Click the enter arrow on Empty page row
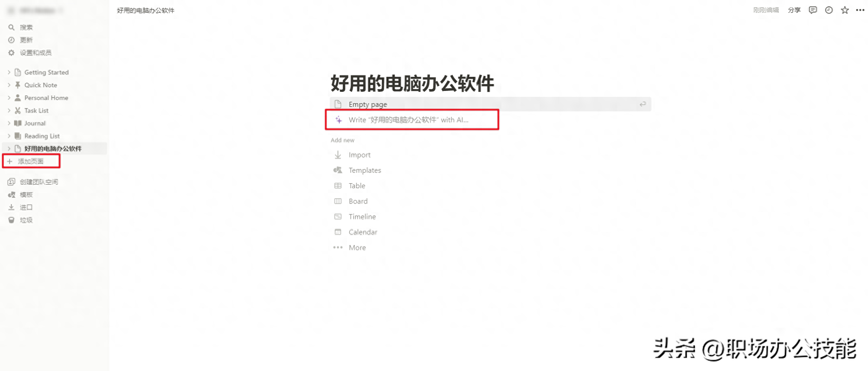Viewport: 868px width, 371px height. (642, 104)
